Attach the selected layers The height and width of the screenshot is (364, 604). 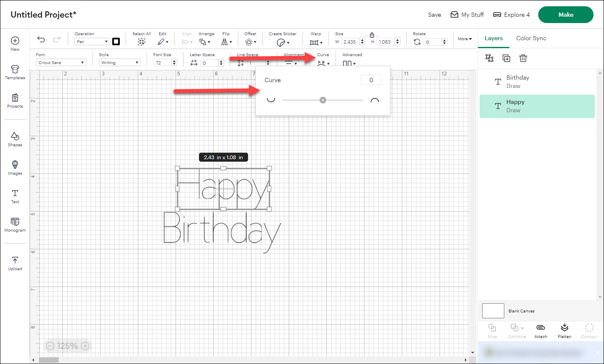(540, 330)
